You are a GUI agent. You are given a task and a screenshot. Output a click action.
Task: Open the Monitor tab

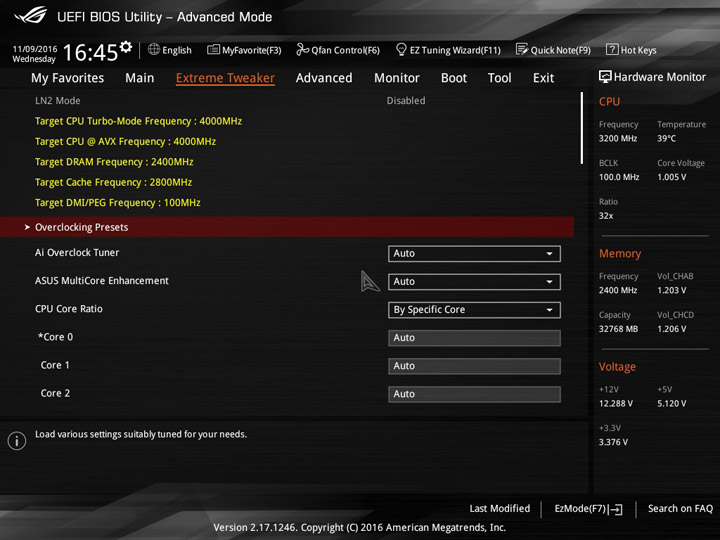[397, 78]
